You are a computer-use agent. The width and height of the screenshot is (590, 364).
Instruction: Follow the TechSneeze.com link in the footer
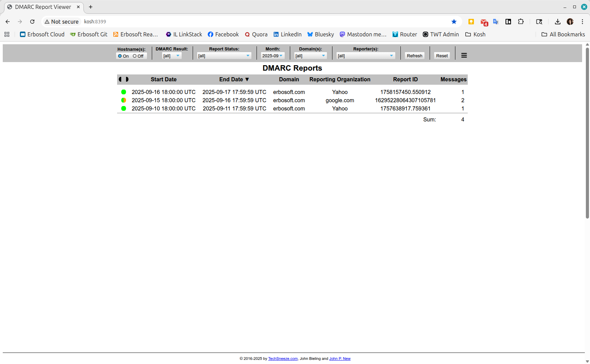pyautogui.click(x=282, y=359)
